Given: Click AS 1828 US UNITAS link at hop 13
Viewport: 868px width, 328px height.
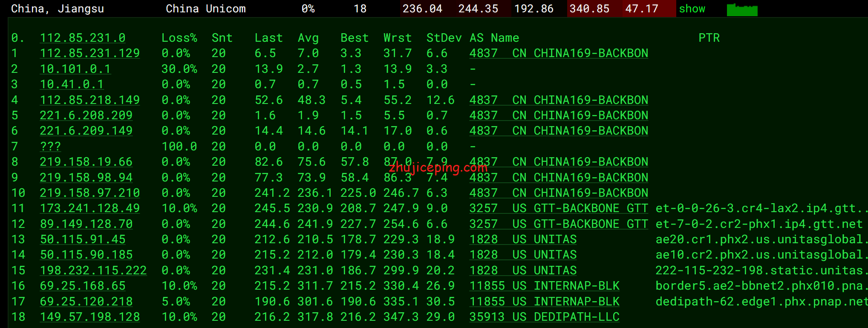Looking at the screenshot, I should pos(523,239).
